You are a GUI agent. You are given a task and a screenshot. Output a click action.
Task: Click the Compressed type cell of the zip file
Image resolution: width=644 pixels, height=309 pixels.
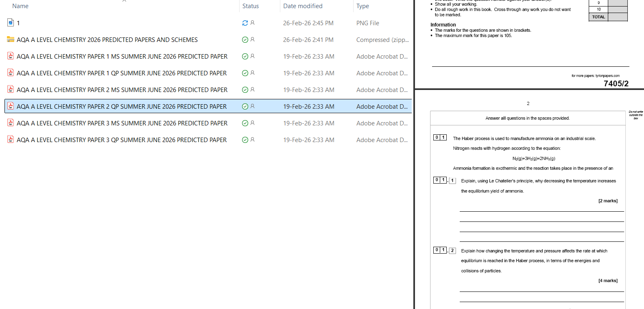(x=382, y=40)
